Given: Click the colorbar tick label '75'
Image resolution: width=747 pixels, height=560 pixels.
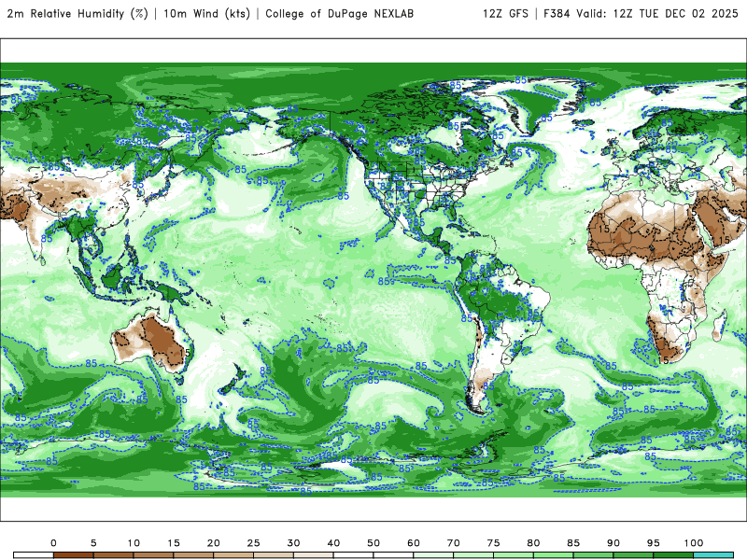Looking at the screenshot, I should (494, 543).
